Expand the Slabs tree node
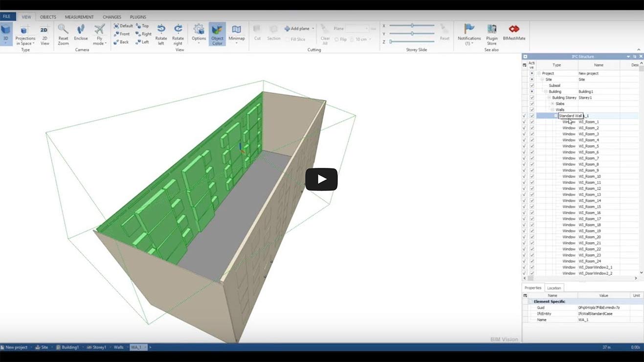 (x=553, y=104)
